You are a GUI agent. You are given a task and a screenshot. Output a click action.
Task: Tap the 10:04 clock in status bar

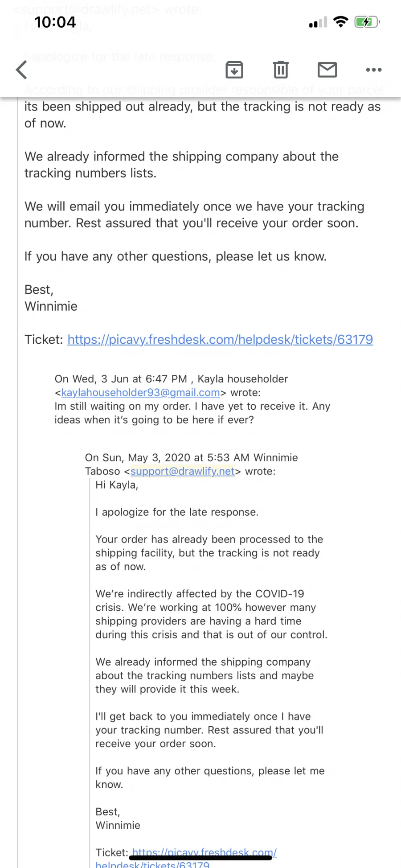point(55,22)
